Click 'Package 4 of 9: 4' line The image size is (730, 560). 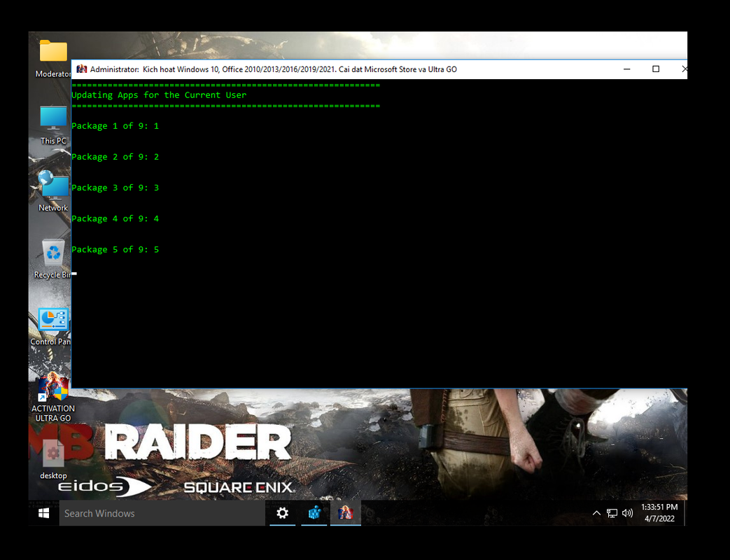(115, 218)
